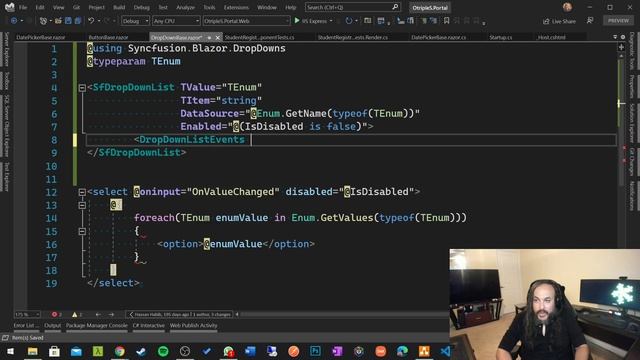Viewport: 640px width, 360px height.
Task: Collapse the SfDropDownList block at line 4
Action: click(x=82, y=87)
